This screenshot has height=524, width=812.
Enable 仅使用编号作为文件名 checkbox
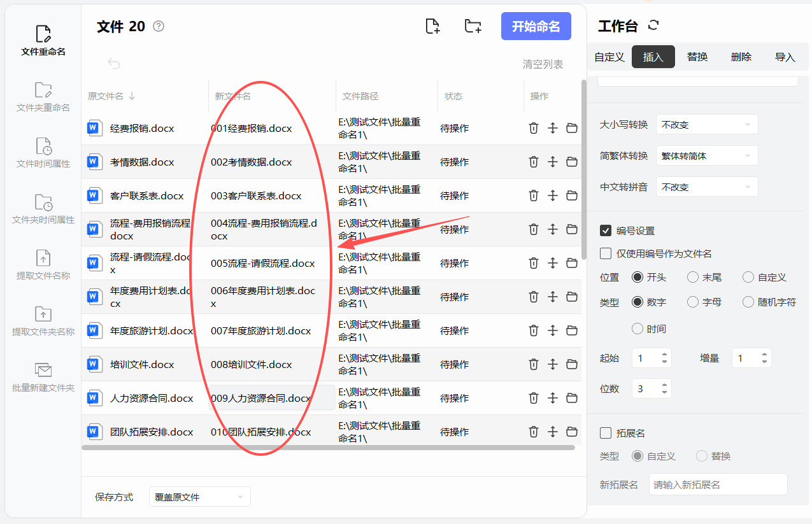pyautogui.click(x=606, y=253)
